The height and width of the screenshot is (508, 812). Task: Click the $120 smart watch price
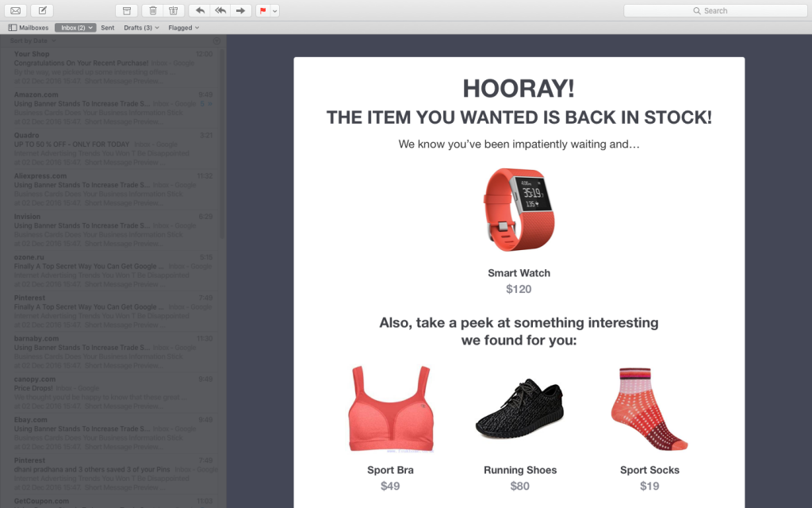pos(519,289)
